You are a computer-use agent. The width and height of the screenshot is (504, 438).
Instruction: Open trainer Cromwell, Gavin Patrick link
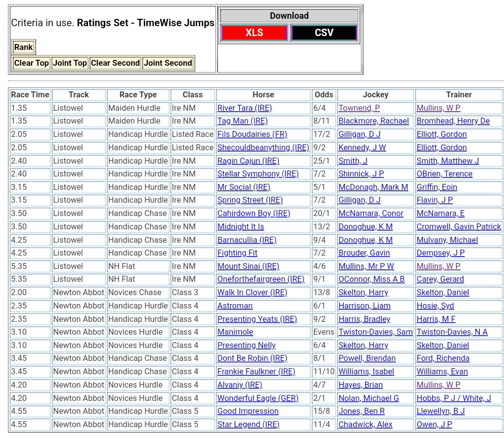459,226
